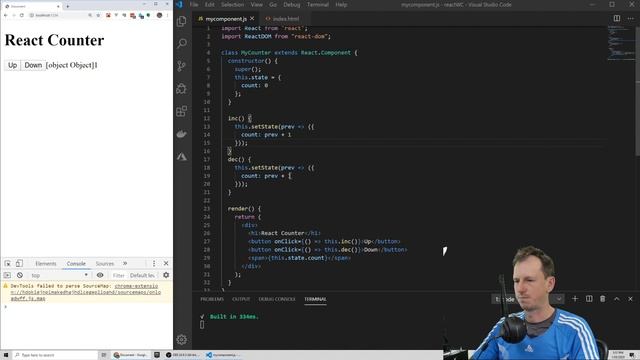Switch to the DEBUG CONSOLE tab
Screen dimensions: 640x360
point(277,299)
